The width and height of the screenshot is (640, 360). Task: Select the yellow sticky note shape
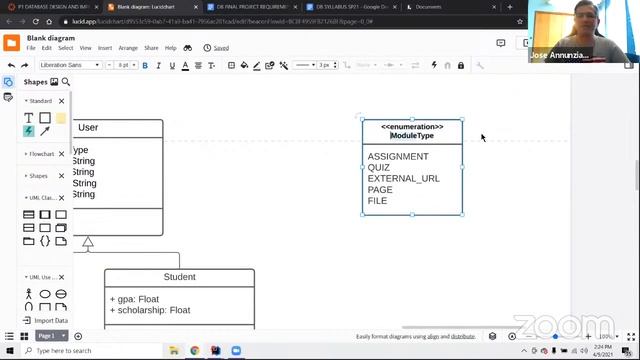click(x=61, y=118)
